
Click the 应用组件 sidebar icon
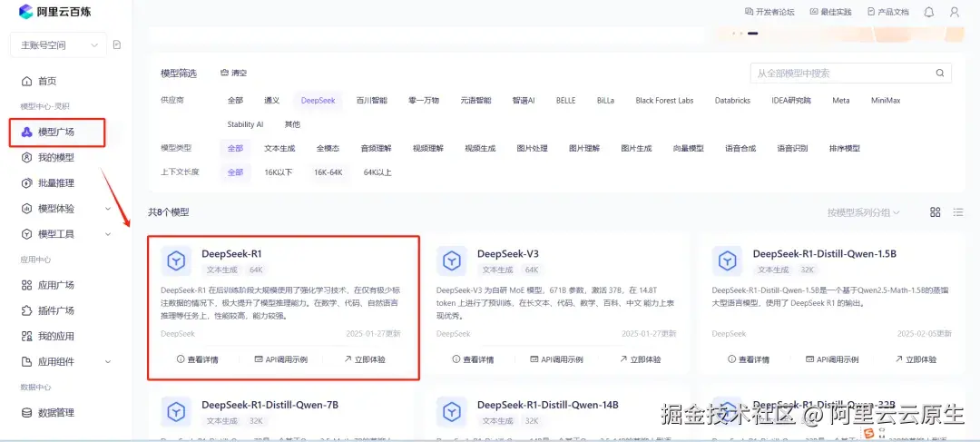26,362
